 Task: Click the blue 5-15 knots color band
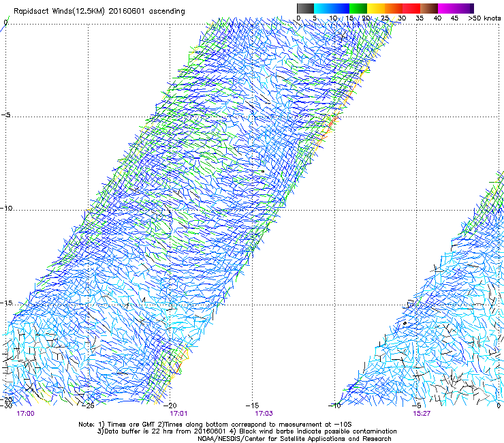[x=332, y=8]
